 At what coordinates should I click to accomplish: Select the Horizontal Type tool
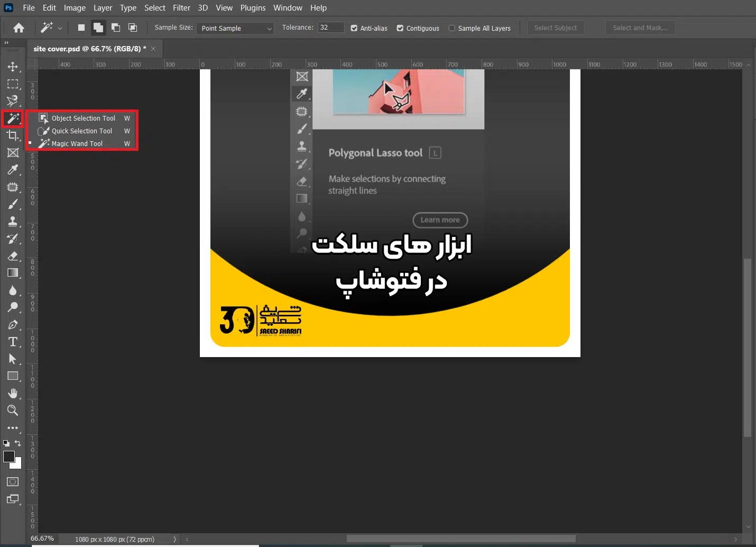click(x=13, y=342)
